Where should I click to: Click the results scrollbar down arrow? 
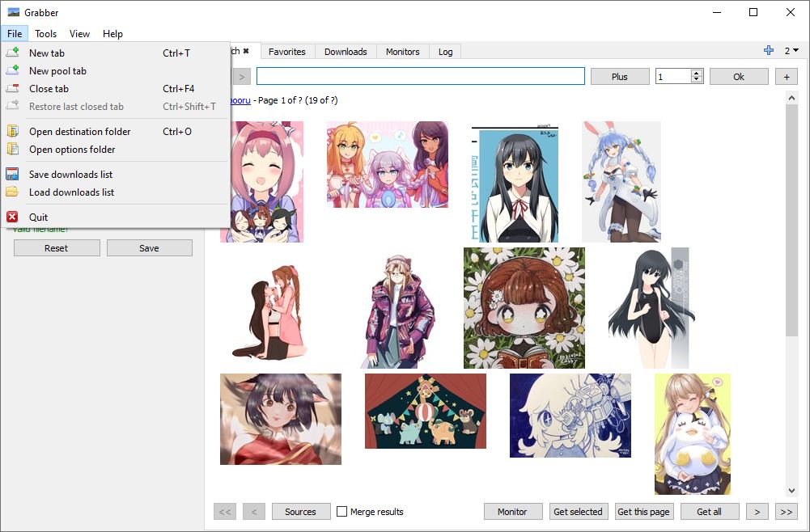(791, 491)
